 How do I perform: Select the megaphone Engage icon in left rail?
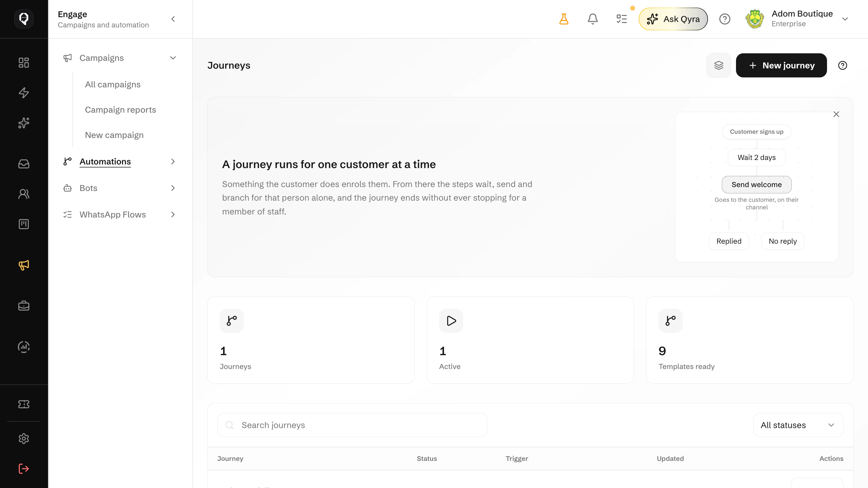(x=24, y=265)
